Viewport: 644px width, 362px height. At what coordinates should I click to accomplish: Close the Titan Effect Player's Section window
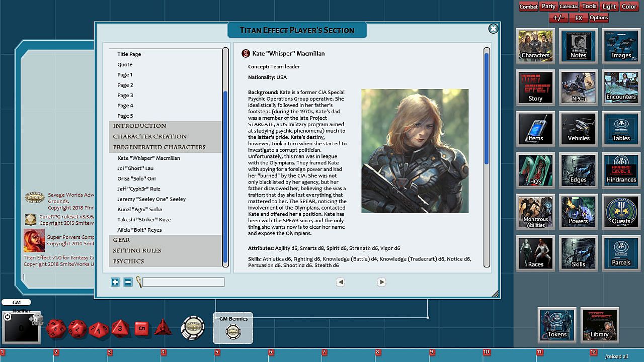(x=493, y=29)
